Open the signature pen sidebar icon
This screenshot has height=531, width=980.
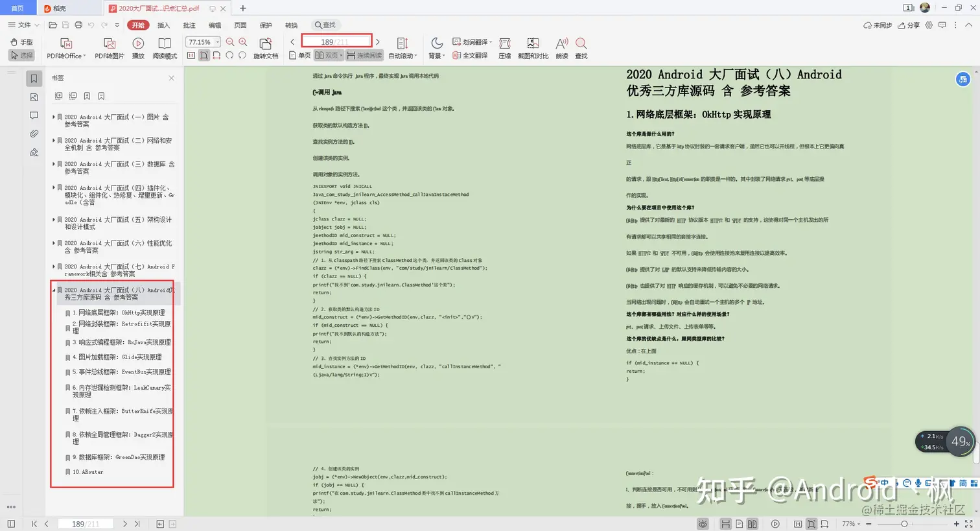pyautogui.click(x=34, y=152)
